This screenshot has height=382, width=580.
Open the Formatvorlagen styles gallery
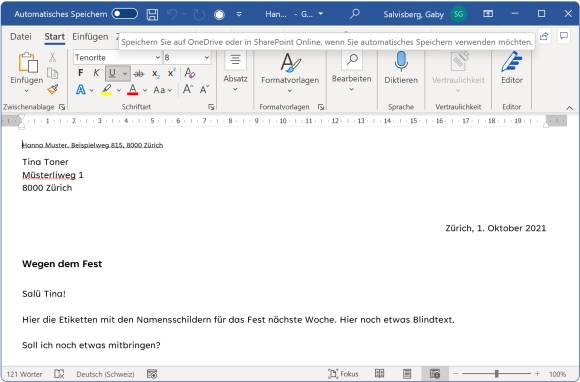click(290, 72)
